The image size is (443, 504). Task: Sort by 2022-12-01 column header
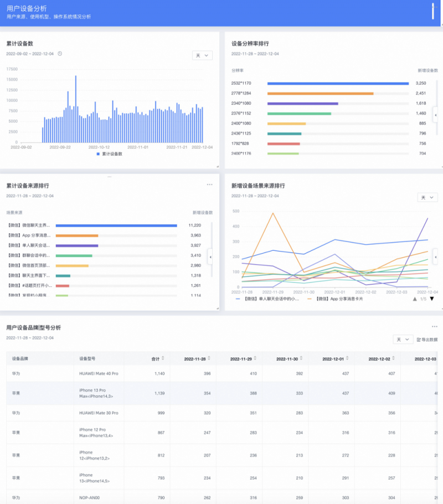336,358
